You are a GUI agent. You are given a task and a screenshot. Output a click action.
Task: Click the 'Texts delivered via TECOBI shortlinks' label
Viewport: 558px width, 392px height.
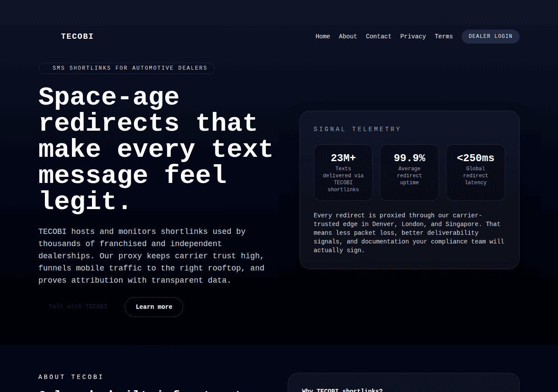tap(343, 179)
